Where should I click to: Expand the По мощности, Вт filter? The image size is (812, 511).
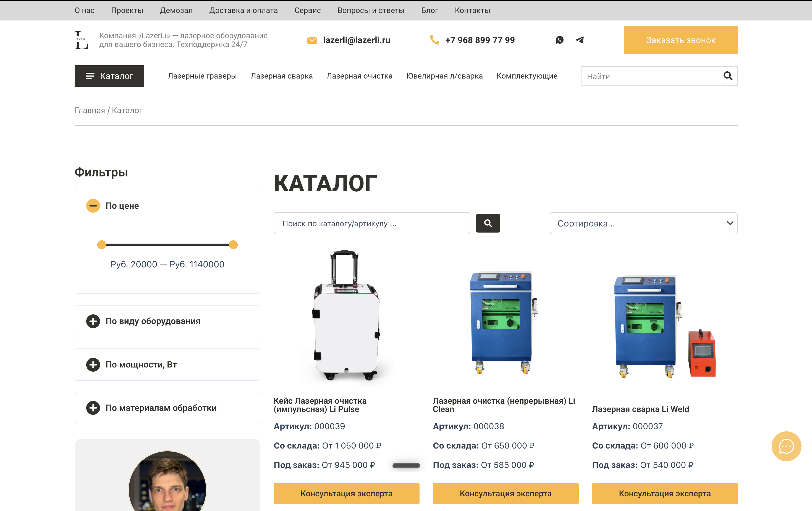(x=93, y=365)
